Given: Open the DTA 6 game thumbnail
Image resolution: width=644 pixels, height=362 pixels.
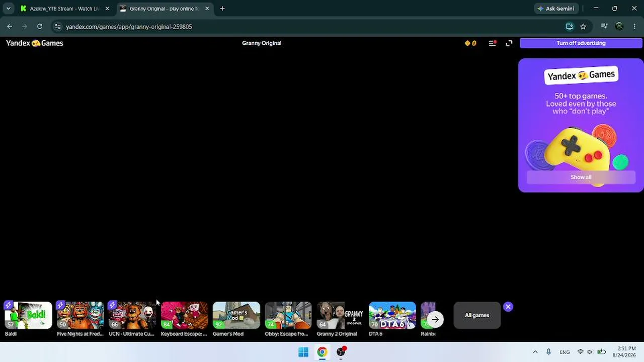Looking at the screenshot, I should [392, 315].
